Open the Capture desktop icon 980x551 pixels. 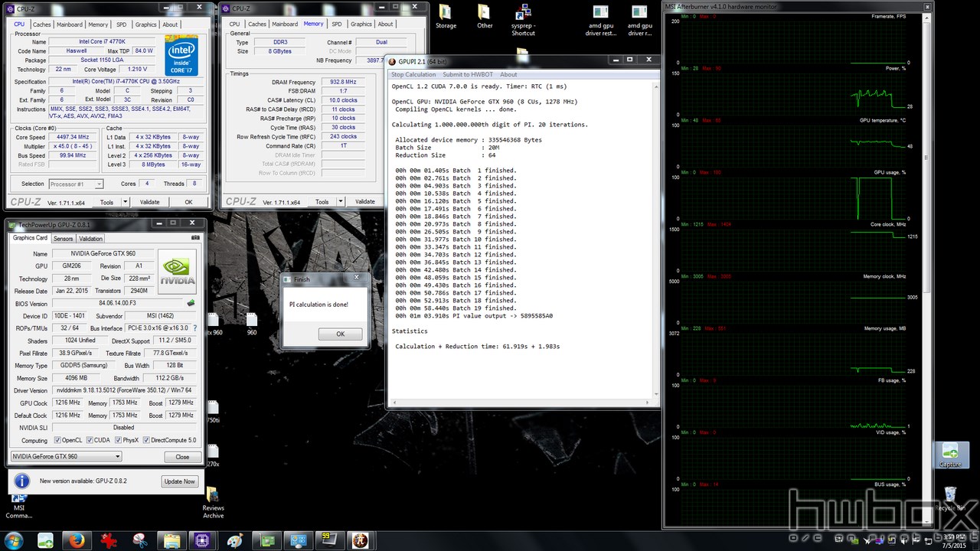(x=950, y=455)
